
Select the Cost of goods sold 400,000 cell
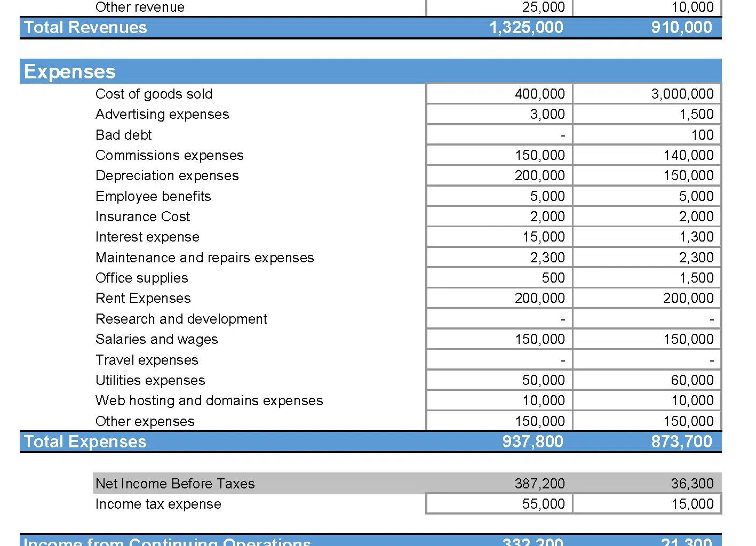click(499, 94)
